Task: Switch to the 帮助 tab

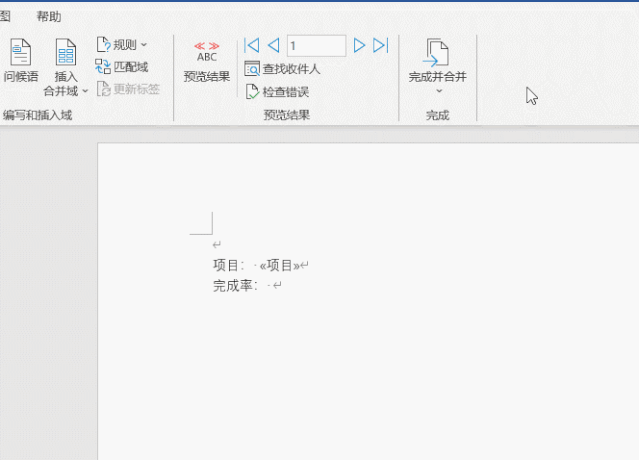Action: coord(48,17)
